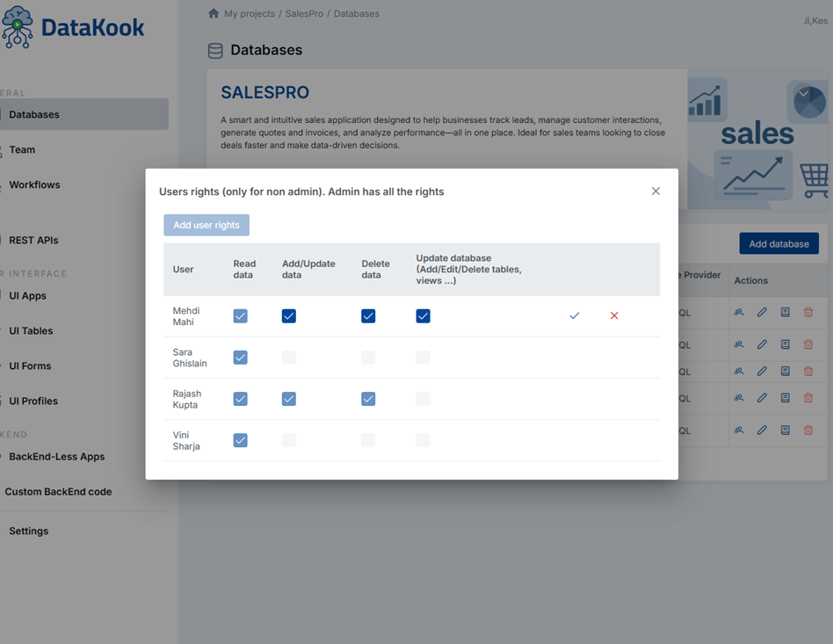
Task: Toggle Read data checkbox for Sara Ghislain
Action: [241, 358]
